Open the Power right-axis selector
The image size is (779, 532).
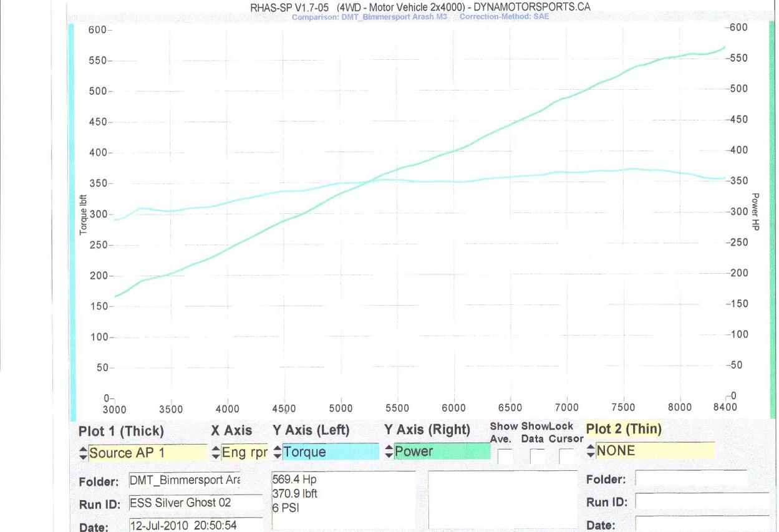pyautogui.click(x=442, y=452)
